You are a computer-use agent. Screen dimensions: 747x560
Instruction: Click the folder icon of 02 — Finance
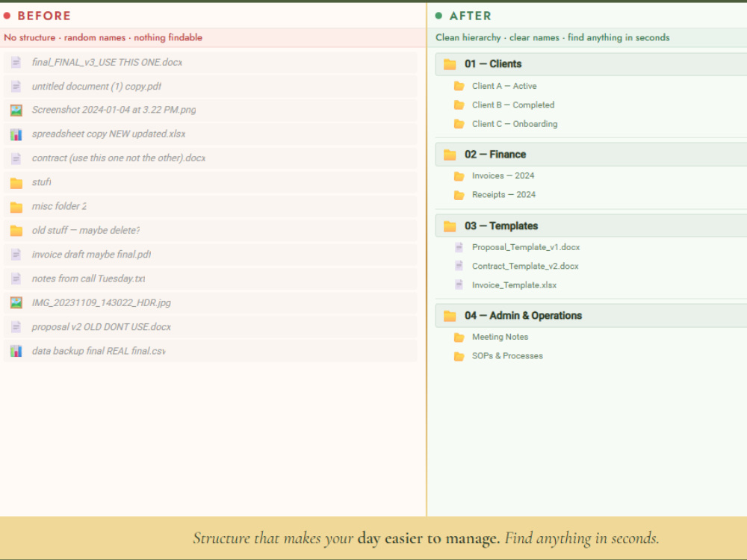(450, 155)
